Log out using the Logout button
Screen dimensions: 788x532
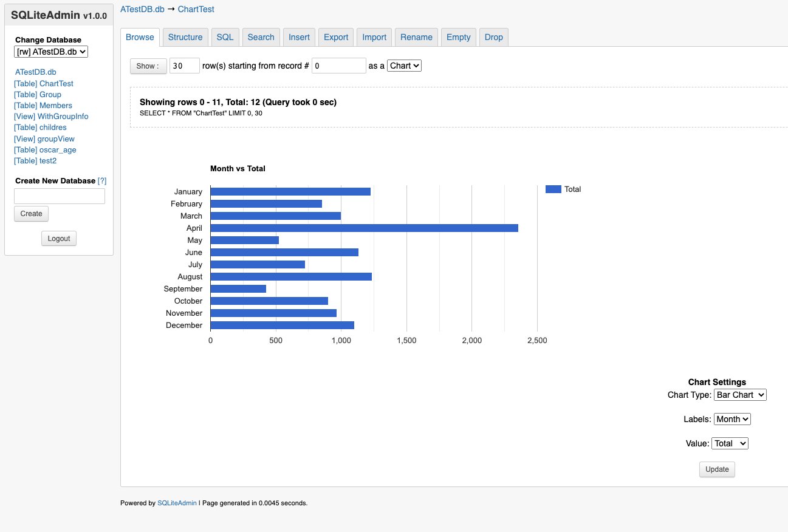tap(59, 239)
